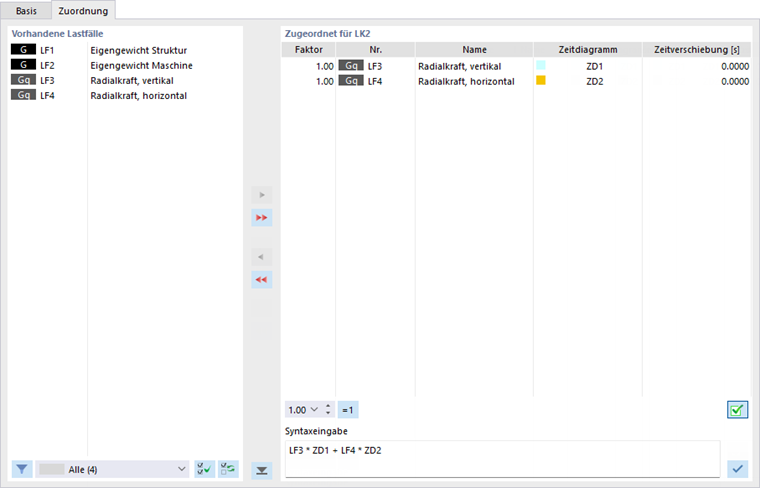Image resolution: width=760 pixels, height=488 pixels.
Task: Click assigned name Radialkraft, horizontal
Action: 466,81
